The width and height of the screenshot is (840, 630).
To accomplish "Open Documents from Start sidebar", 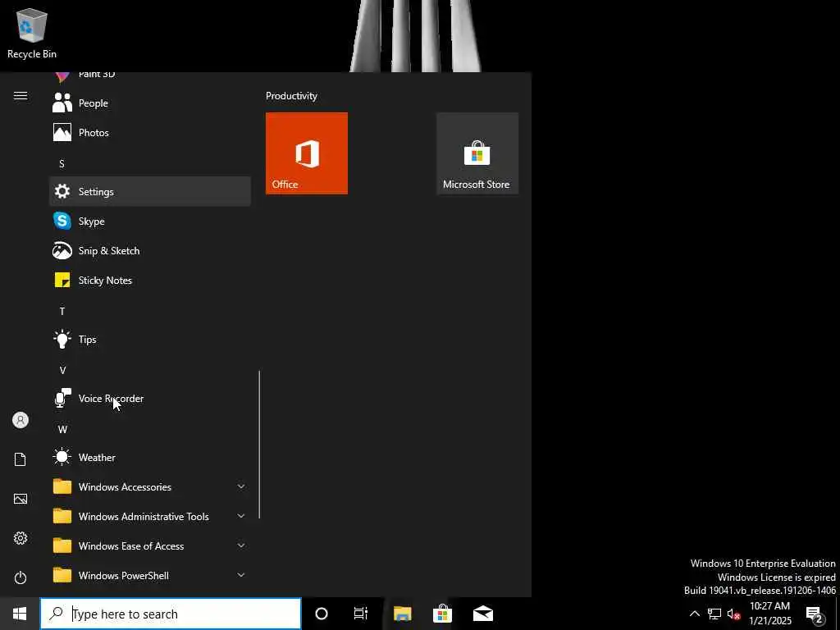I will pyautogui.click(x=21, y=459).
